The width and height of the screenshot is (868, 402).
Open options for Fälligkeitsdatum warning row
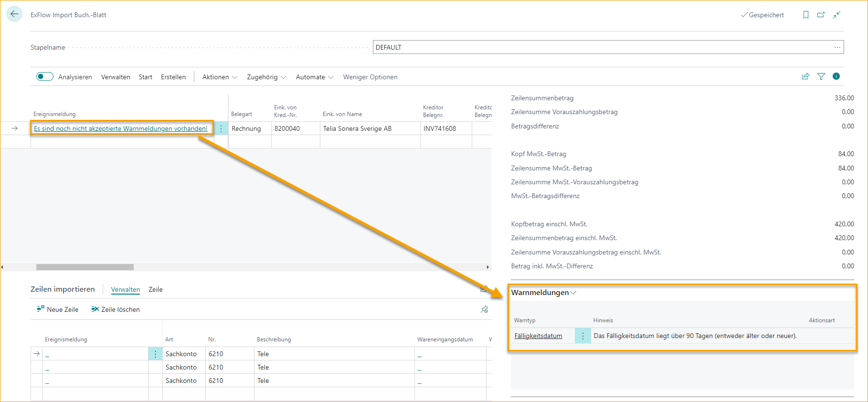(582, 336)
